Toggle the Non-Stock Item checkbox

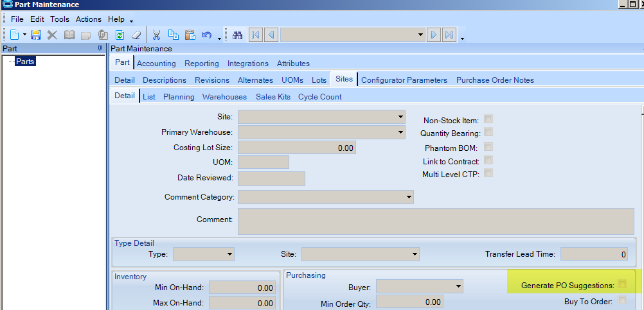click(x=488, y=119)
